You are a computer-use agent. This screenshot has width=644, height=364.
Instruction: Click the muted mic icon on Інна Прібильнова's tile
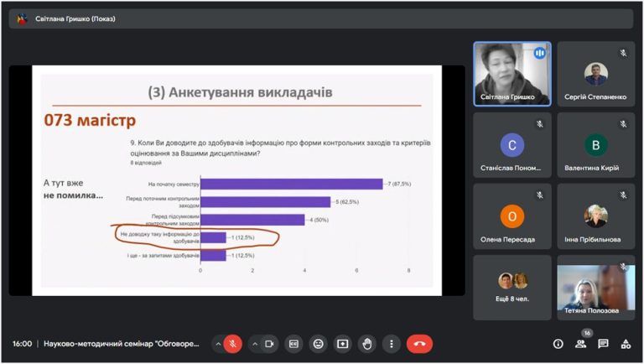[623, 195]
